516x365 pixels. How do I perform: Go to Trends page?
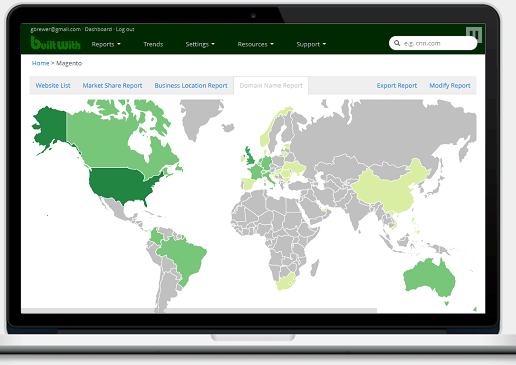pyautogui.click(x=153, y=44)
